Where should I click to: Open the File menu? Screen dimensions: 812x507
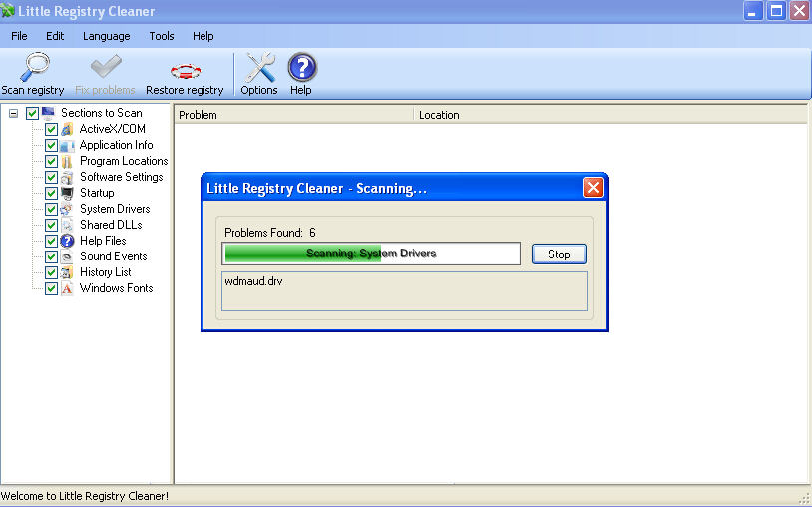19,36
